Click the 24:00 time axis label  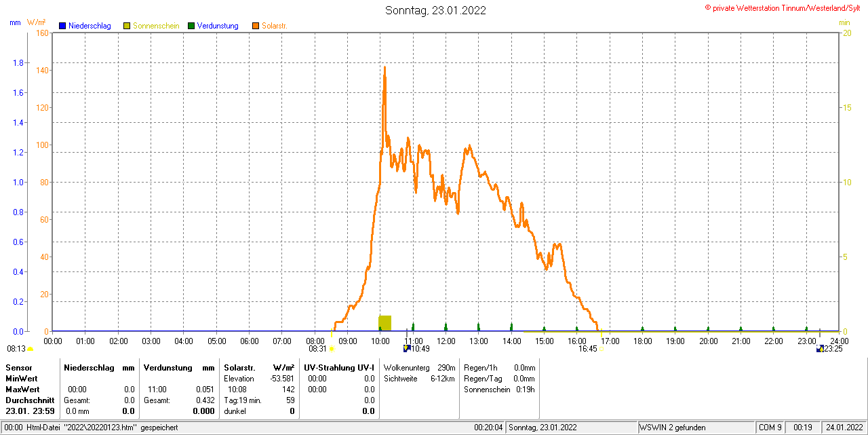click(839, 341)
